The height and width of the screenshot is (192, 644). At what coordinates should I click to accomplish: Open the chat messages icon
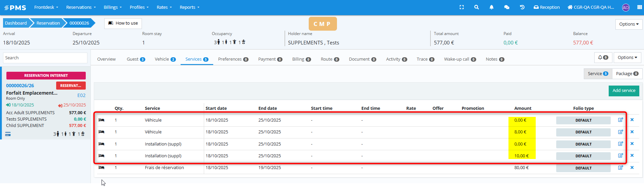pyautogui.click(x=506, y=7)
